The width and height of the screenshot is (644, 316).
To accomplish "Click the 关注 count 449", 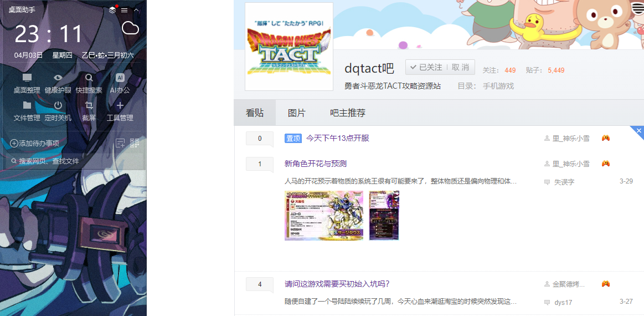I will [510, 70].
